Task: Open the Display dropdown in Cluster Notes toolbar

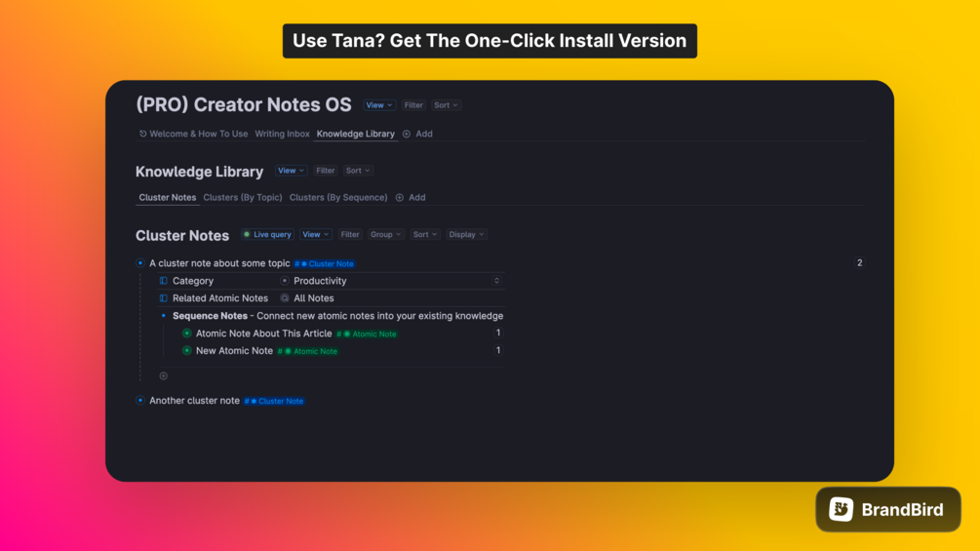Action: 466,234
